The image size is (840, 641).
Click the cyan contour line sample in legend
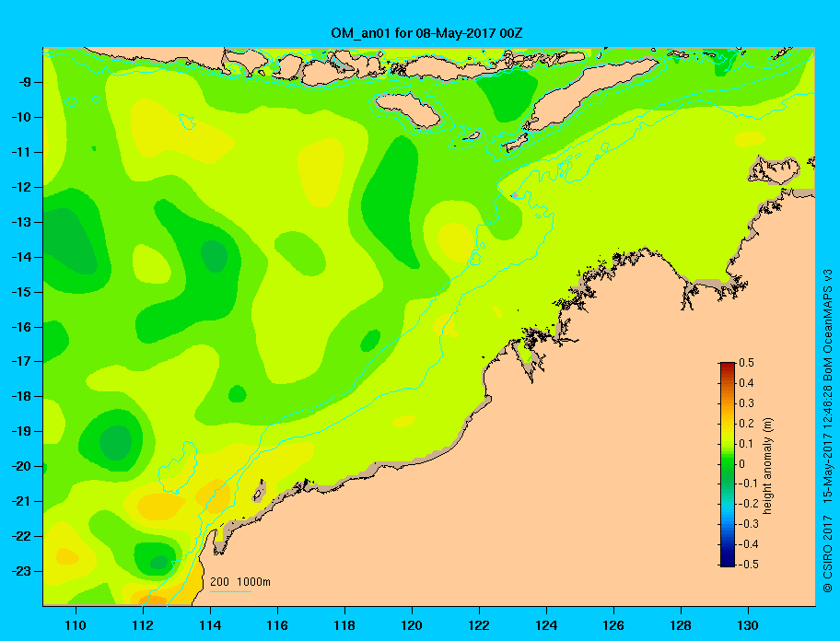(x=230, y=592)
